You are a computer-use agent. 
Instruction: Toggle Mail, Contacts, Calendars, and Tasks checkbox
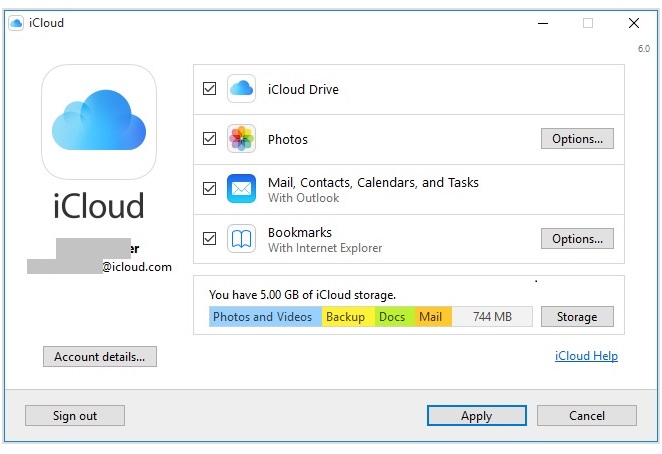click(209, 188)
